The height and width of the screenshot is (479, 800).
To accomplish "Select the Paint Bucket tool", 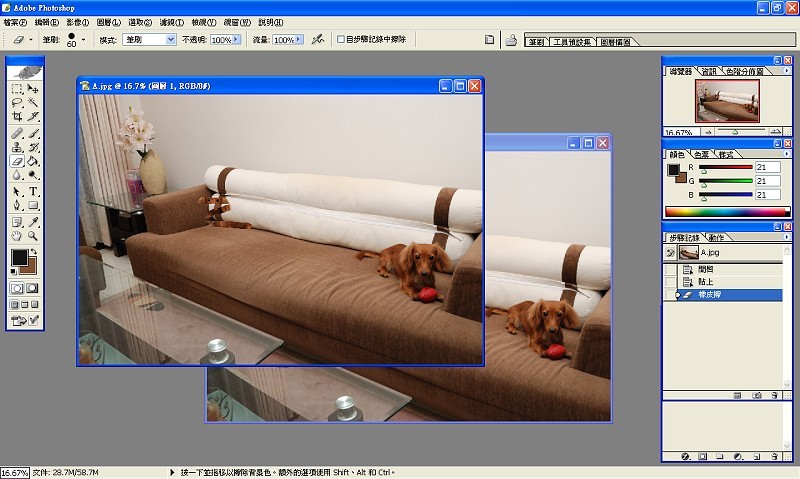I will tap(33, 161).
